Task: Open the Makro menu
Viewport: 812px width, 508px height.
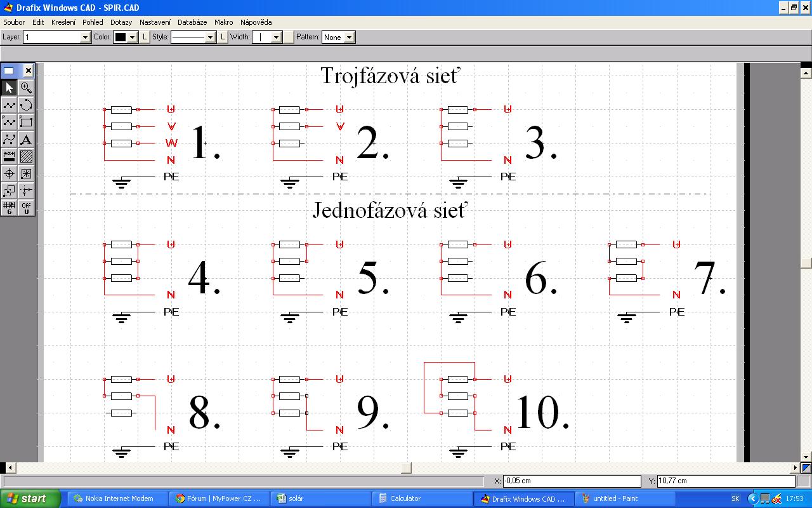Action: (224, 22)
